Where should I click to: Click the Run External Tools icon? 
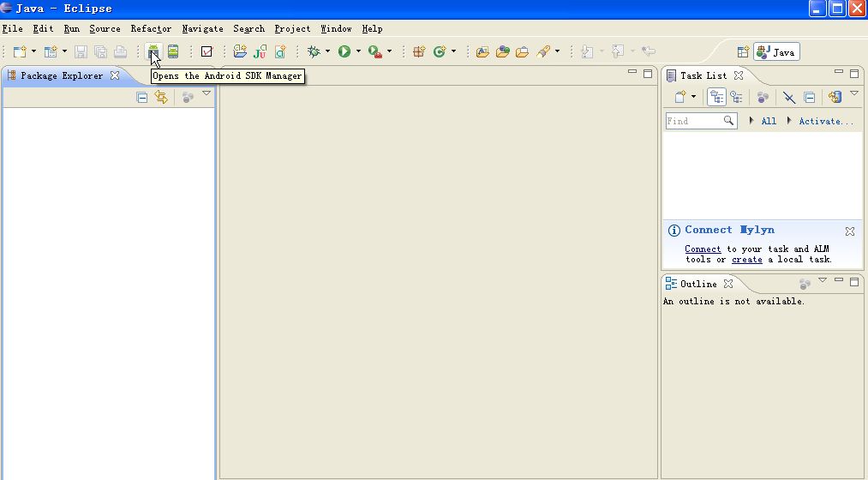375,51
